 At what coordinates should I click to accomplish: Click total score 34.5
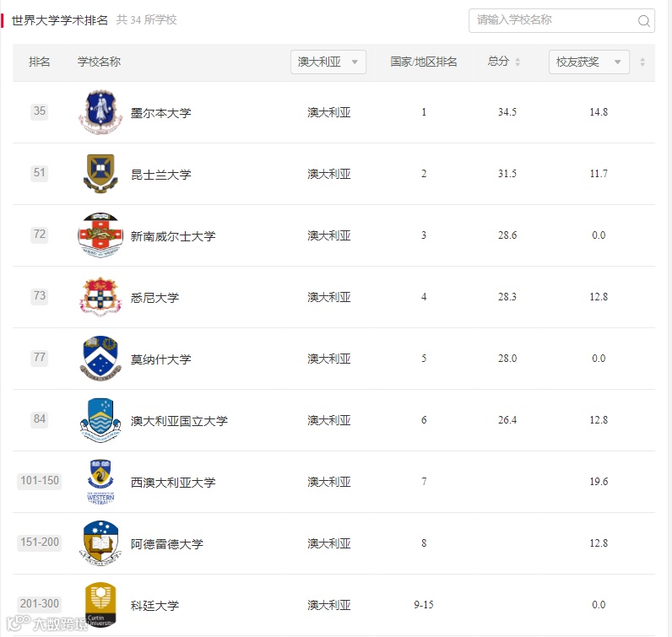tap(507, 112)
